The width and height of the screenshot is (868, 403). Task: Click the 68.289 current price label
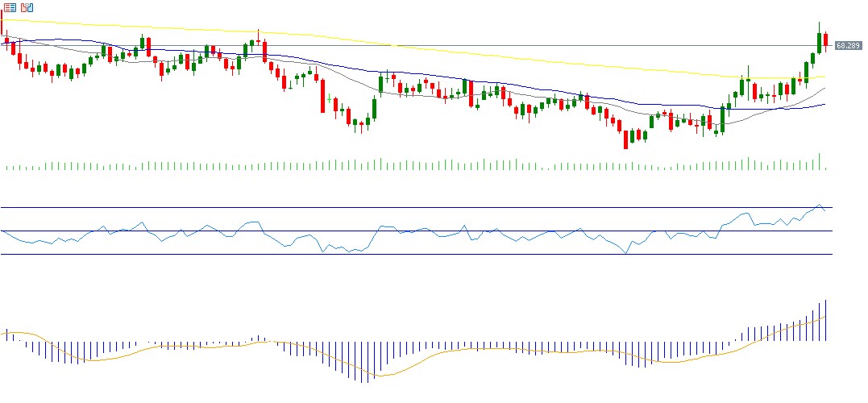(x=846, y=46)
